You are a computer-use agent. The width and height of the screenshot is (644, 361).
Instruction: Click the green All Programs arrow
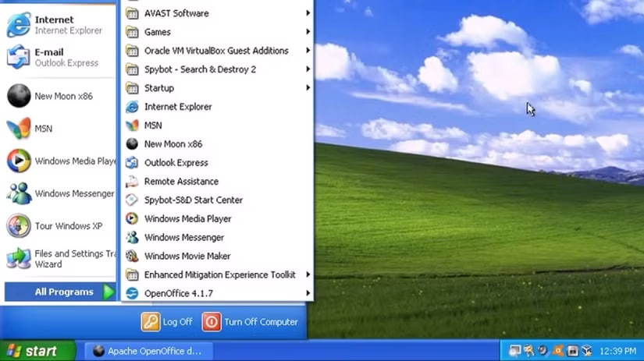click(109, 292)
